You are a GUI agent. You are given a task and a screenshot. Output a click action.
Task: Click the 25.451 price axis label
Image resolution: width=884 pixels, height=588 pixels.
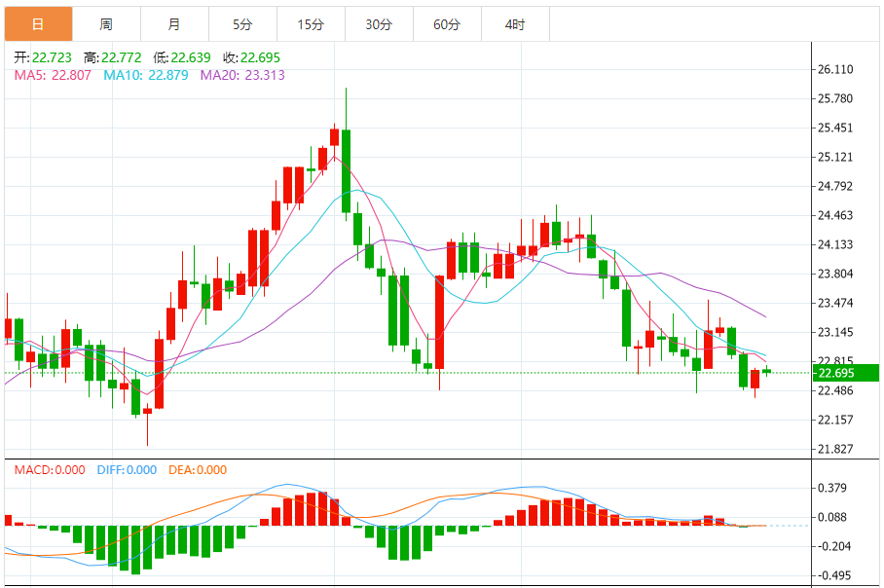click(x=835, y=128)
